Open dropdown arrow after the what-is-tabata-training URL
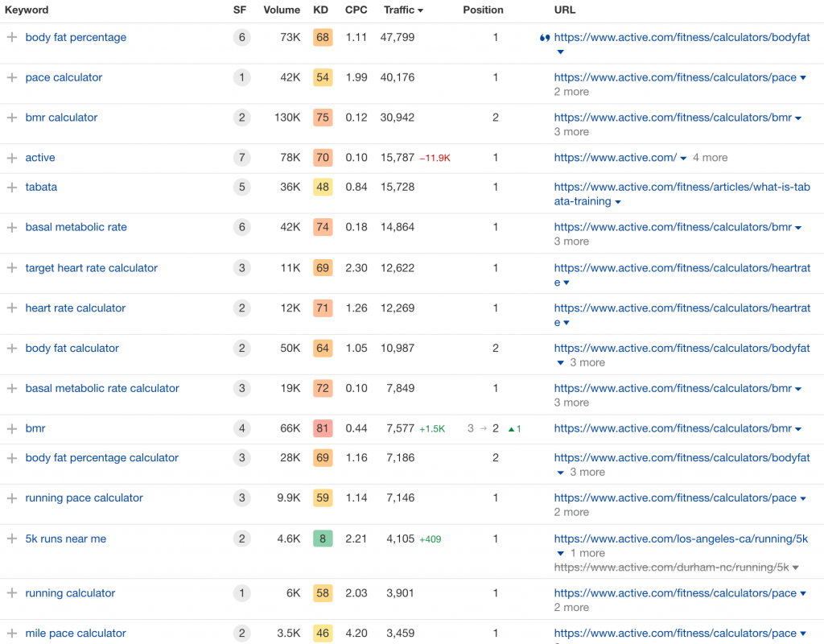This screenshot has width=824, height=644. [618, 202]
